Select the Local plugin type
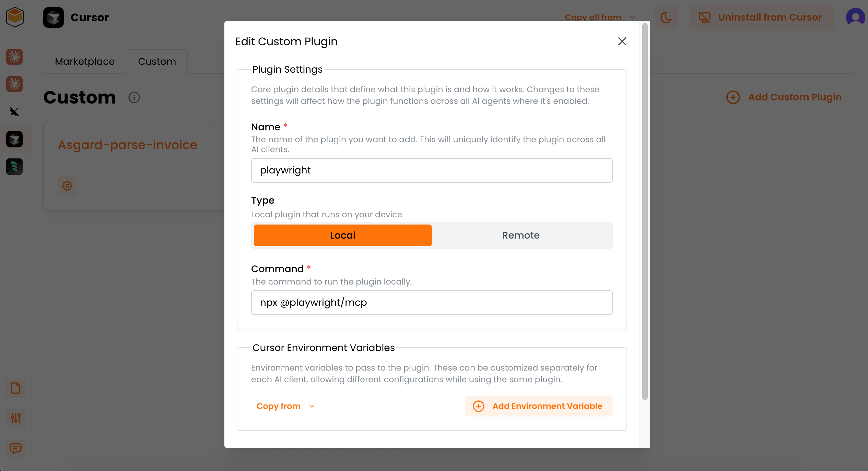Viewport: 868px width, 471px height. click(342, 235)
